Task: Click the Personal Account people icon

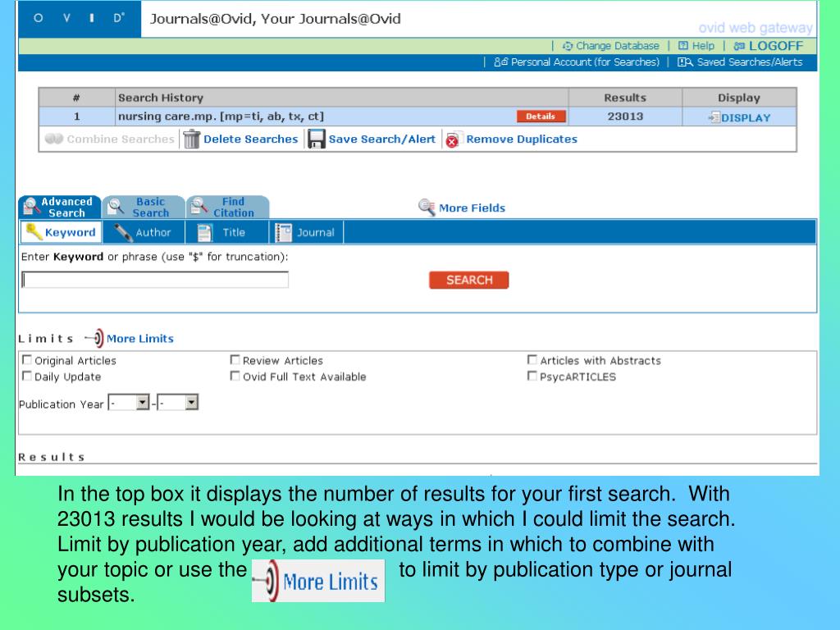Action: (501, 62)
